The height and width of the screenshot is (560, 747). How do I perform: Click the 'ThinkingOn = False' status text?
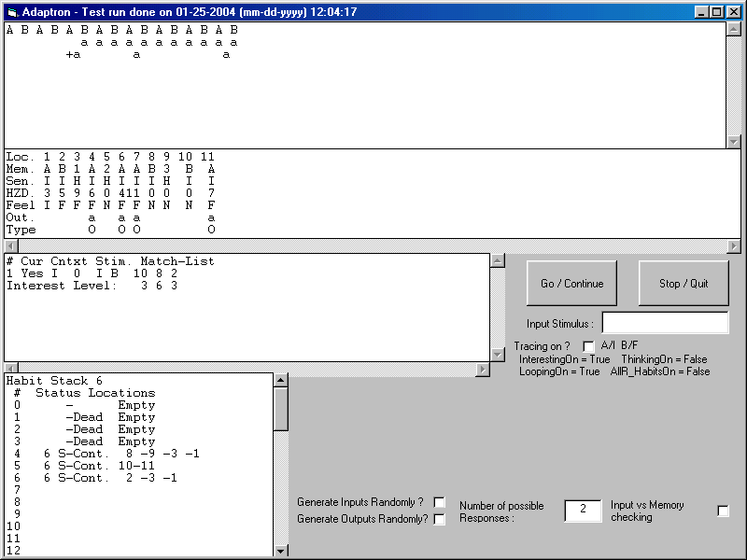click(664, 359)
